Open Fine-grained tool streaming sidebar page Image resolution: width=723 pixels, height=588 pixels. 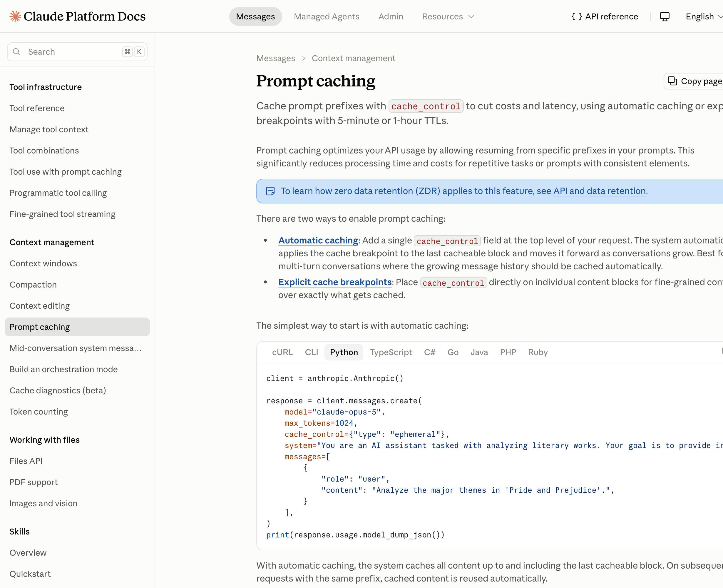point(62,214)
